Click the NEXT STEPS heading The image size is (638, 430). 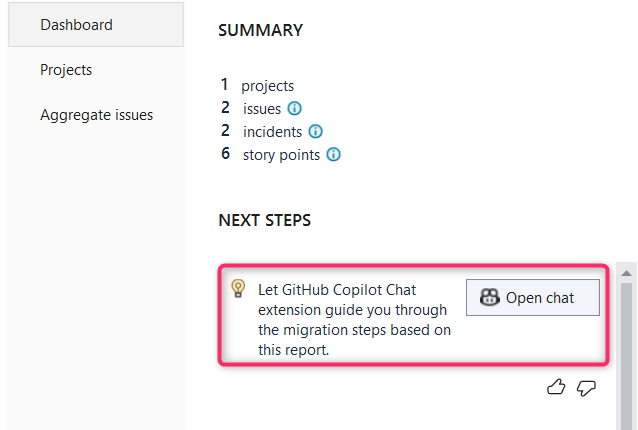[264, 220]
